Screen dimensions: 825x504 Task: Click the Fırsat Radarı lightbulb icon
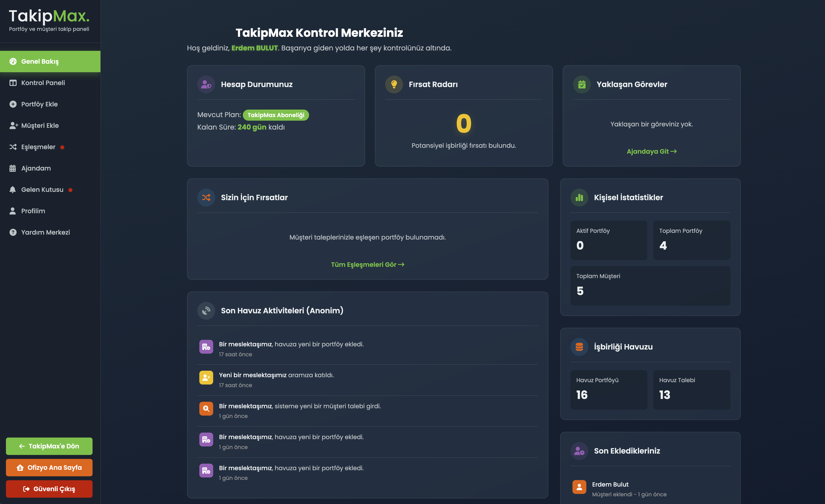point(394,84)
